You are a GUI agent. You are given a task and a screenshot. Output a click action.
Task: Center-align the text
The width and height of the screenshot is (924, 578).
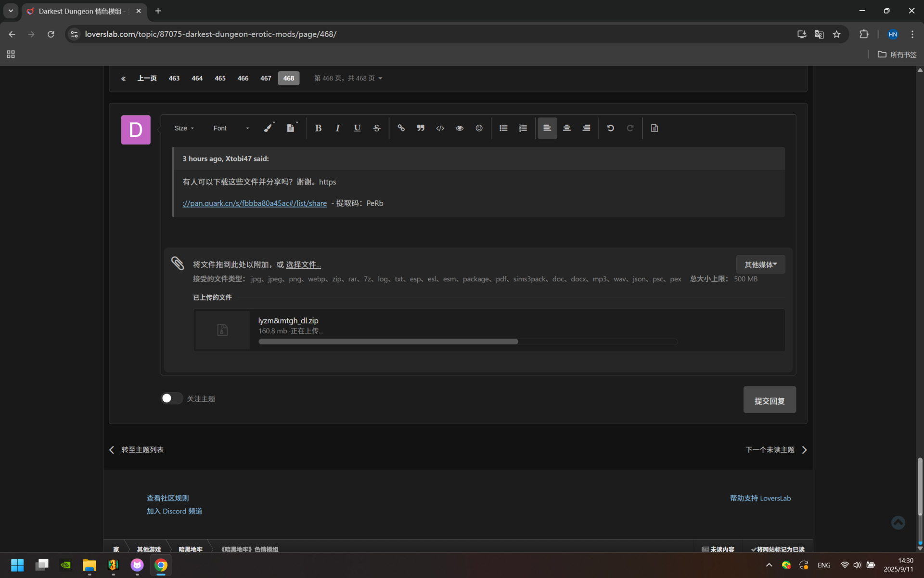click(x=567, y=128)
